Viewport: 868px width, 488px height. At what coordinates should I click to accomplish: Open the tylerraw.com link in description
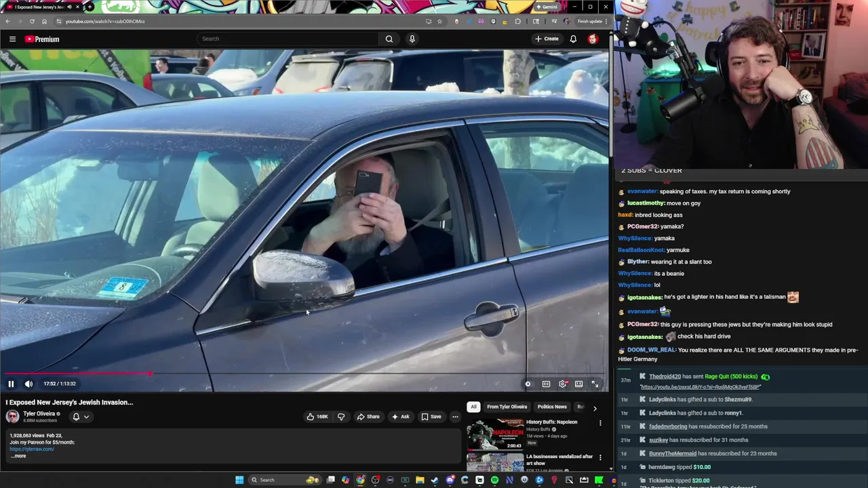[x=32, y=449]
